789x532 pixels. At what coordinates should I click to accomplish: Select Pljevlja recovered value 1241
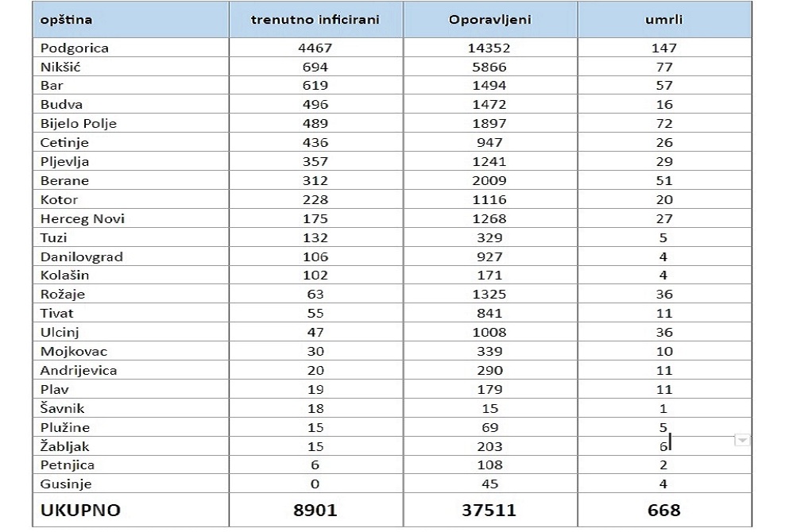pos(489,162)
